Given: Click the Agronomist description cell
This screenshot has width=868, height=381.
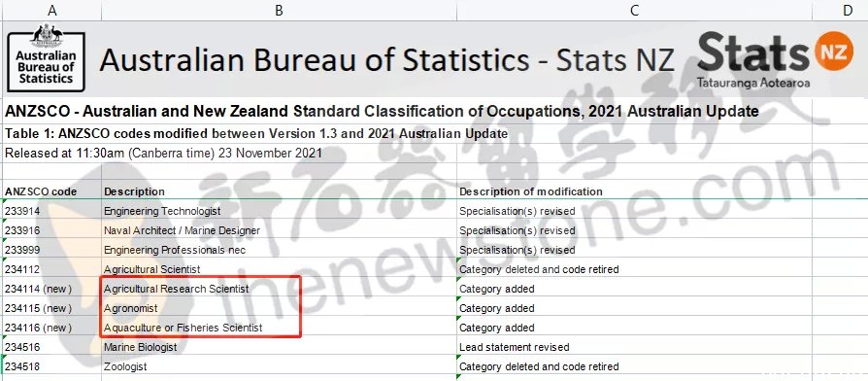Looking at the screenshot, I should (x=279, y=308).
